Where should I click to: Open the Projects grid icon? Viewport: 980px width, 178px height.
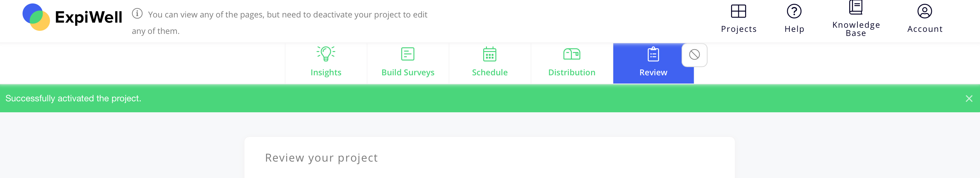click(x=739, y=11)
